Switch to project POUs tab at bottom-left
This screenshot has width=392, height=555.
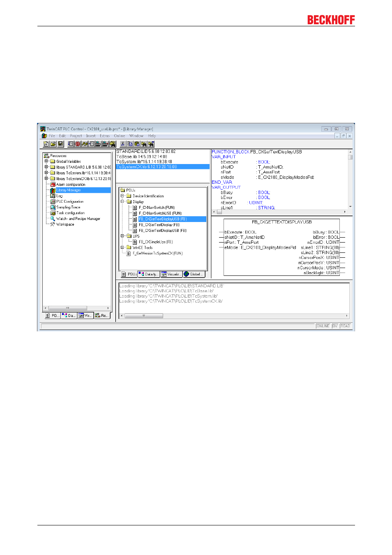point(53,316)
